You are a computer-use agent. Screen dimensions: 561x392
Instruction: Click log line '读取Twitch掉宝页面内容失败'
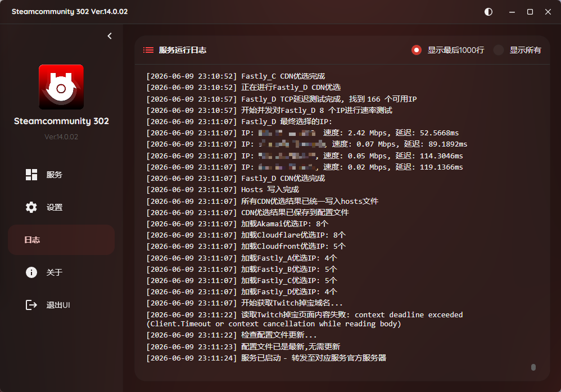pyautogui.click(x=305, y=319)
